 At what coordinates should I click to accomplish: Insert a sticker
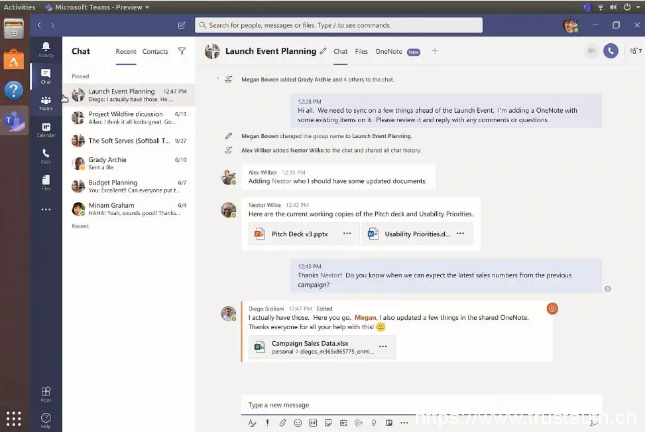pos(328,423)
